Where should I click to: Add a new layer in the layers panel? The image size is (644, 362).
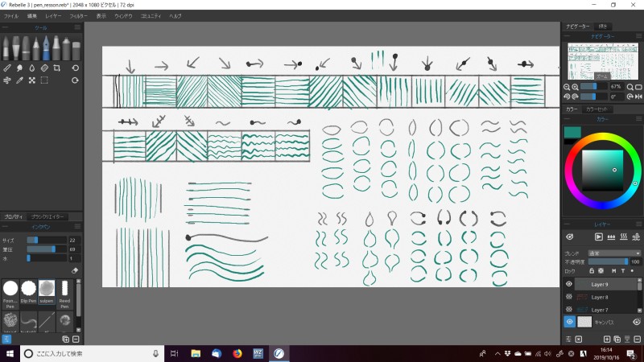click(607, 339)
